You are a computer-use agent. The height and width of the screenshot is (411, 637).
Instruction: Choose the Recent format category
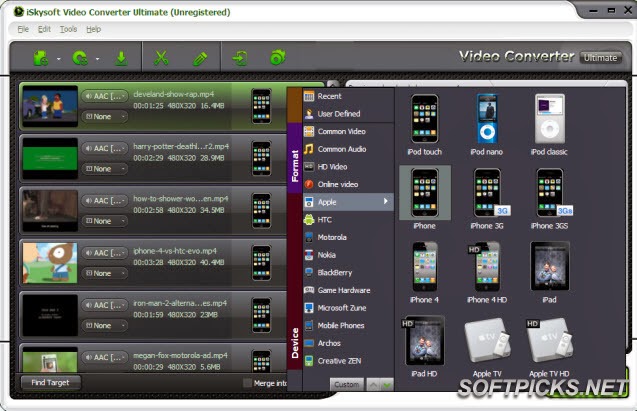[x=349, y=96]
